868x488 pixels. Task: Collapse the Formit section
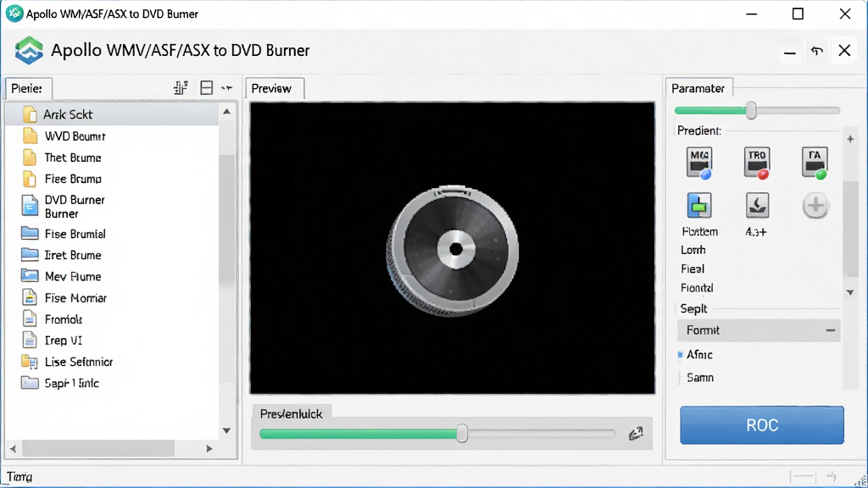(x=831, y=330)
